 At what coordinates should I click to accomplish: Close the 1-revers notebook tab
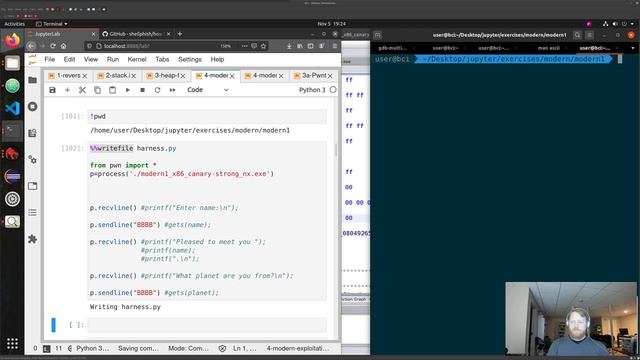(84, 76)
